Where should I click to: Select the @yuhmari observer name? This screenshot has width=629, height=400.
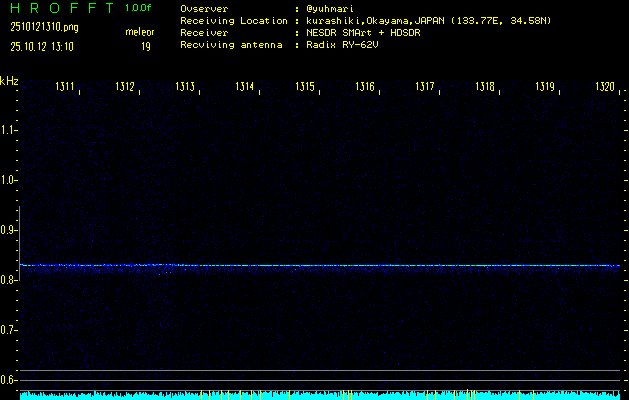click(328, 9)
